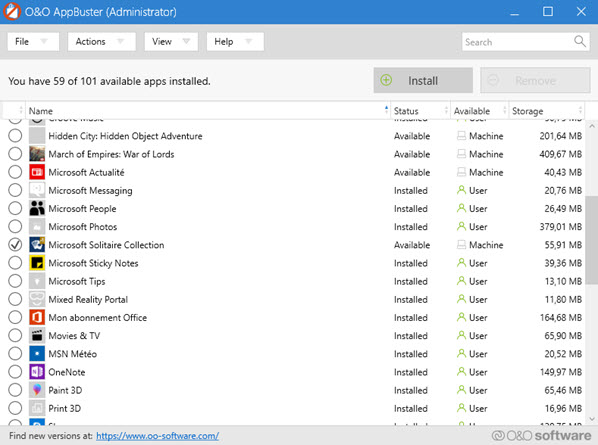Viewport: 598px width, 445px height.
Task: Click the Paint 3D app icon
Action: pyautogui.click(x=37, y=390)
